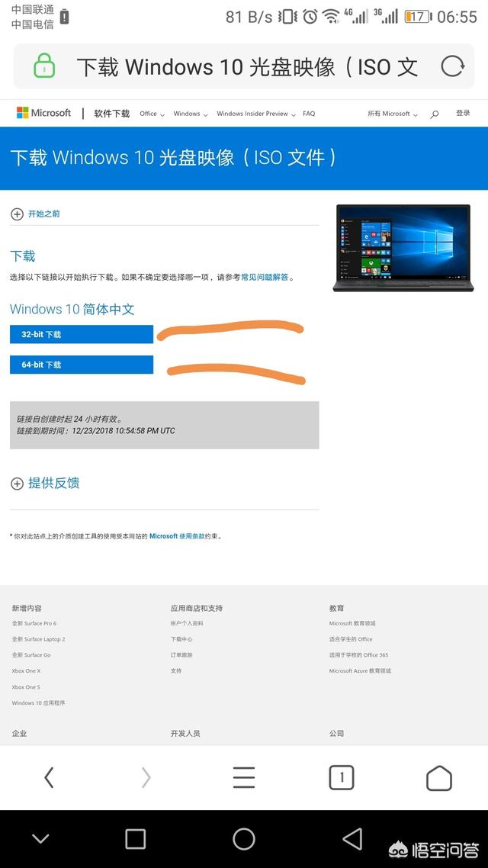The height and width of the screenshot is (868, 488).
Task: Tap the Android home circle button
Action: click(244, 839)
